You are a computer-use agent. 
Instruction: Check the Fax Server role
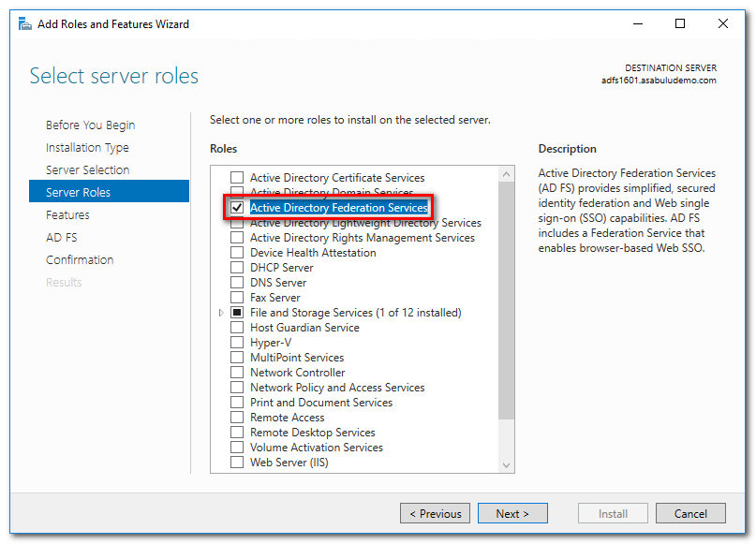[237, 298]
